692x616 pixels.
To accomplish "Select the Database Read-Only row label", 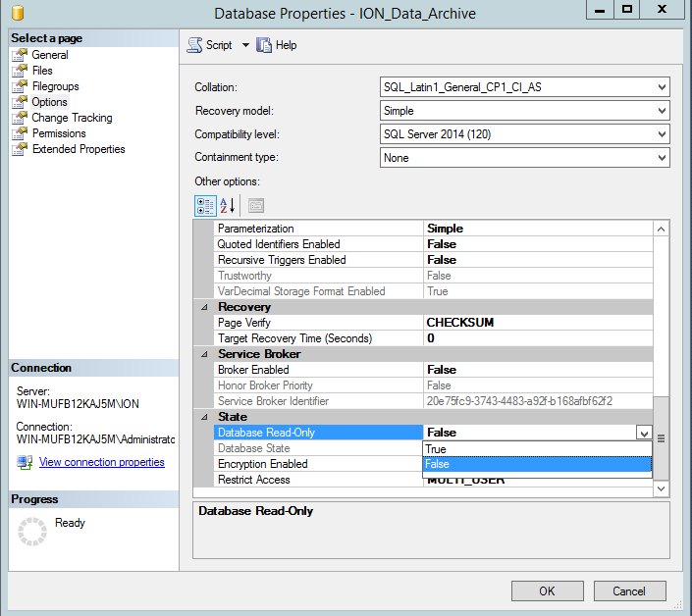I will (318, 433).
